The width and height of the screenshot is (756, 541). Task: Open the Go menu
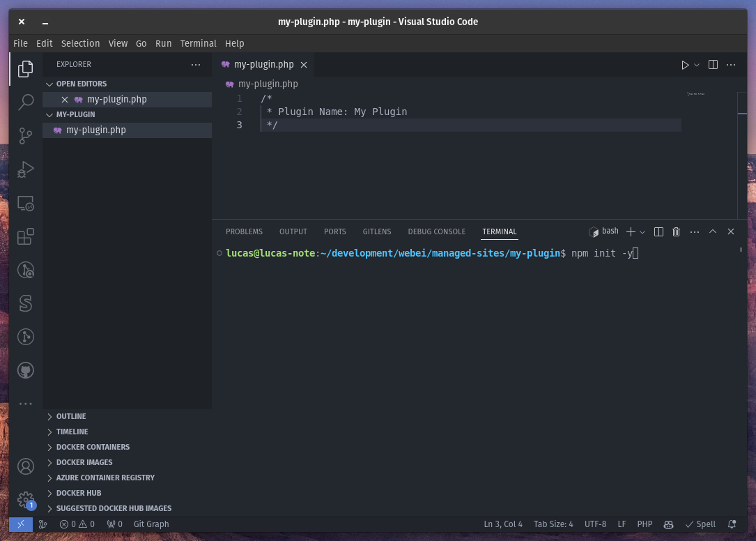tap(141, 43)
